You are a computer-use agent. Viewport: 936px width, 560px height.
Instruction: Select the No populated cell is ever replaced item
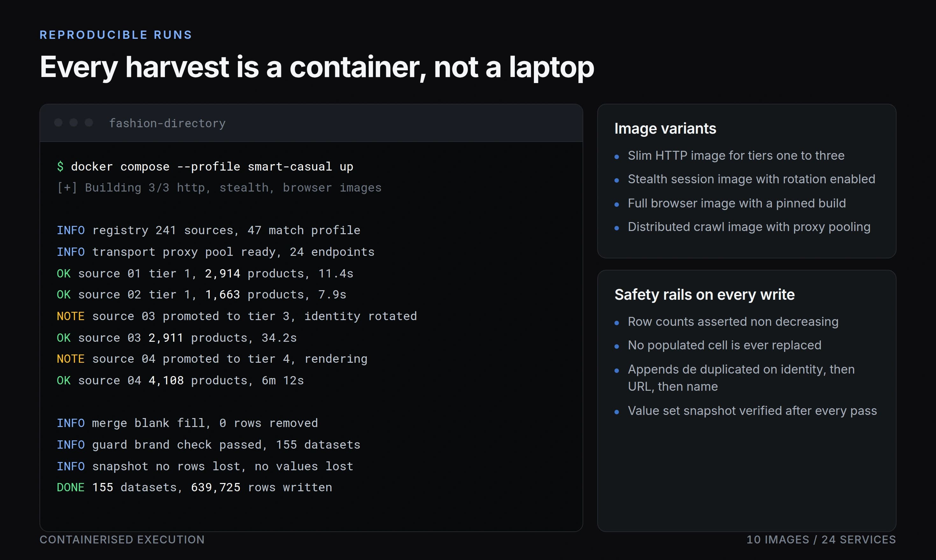point(724,345)
